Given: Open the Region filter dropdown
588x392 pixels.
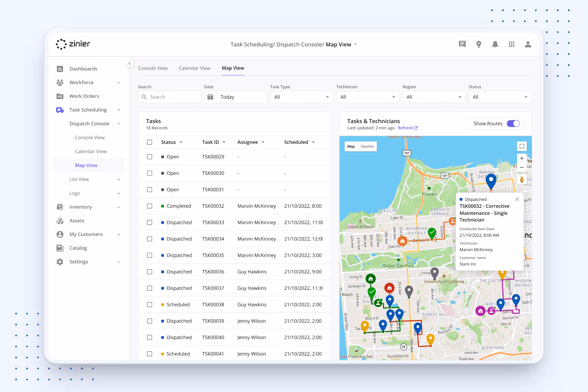Looking at the screenshot, I should coord(434,97).
